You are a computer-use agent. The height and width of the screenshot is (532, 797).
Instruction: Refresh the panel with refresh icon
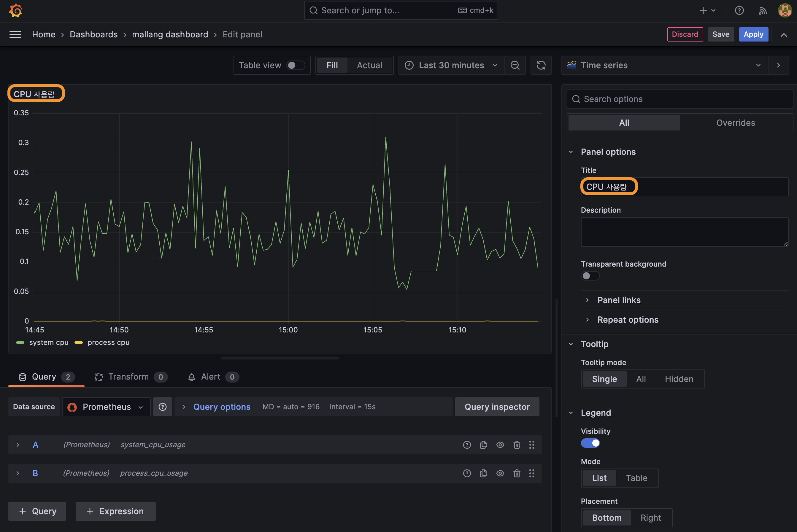(x=541, y=65)
